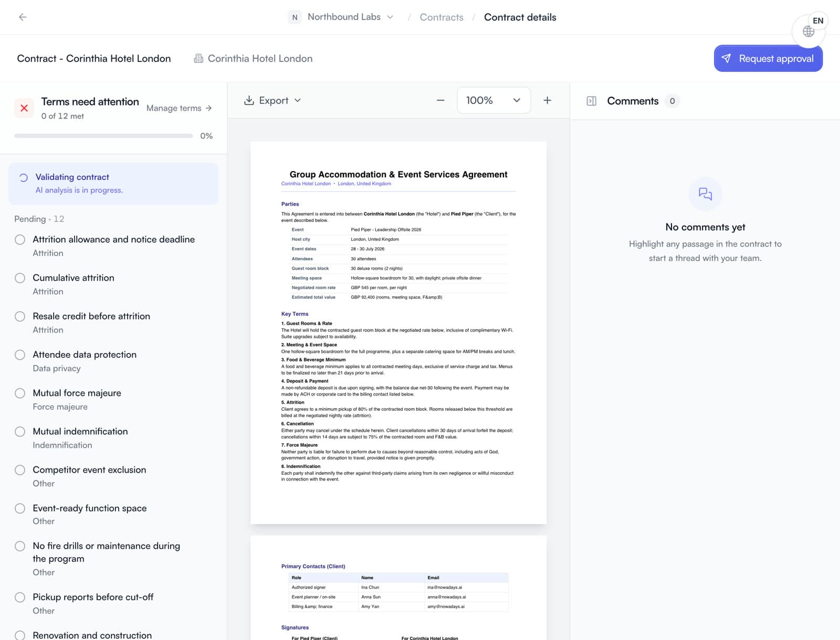The height and width of the screenshot is (640, 840).
Task: Click the Force majeure category label
Action: (x=60, y=407)
